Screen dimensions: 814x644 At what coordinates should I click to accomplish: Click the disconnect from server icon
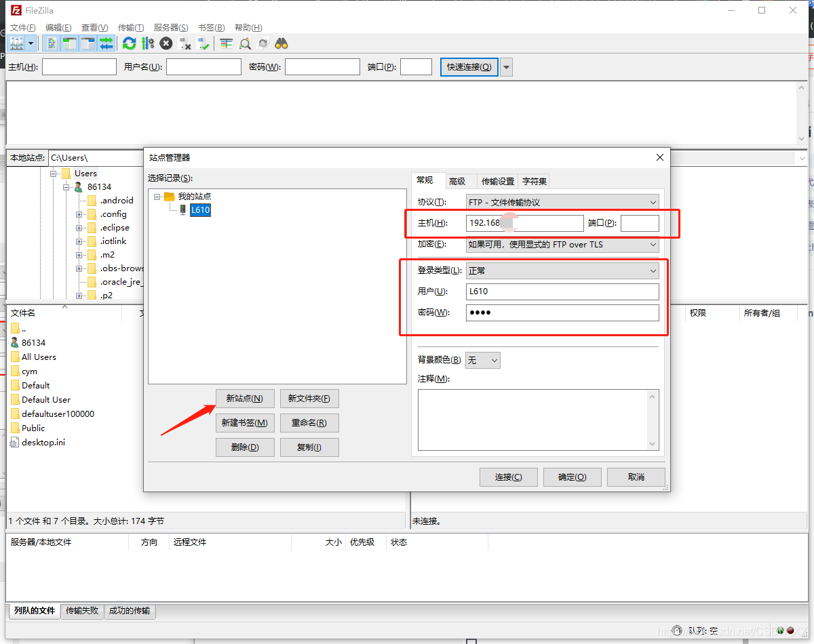coord(185,43)
